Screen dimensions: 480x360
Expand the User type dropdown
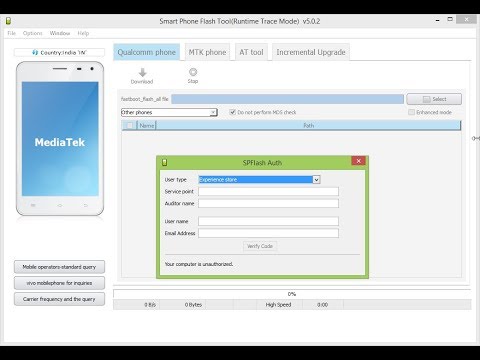click(316, 180)
